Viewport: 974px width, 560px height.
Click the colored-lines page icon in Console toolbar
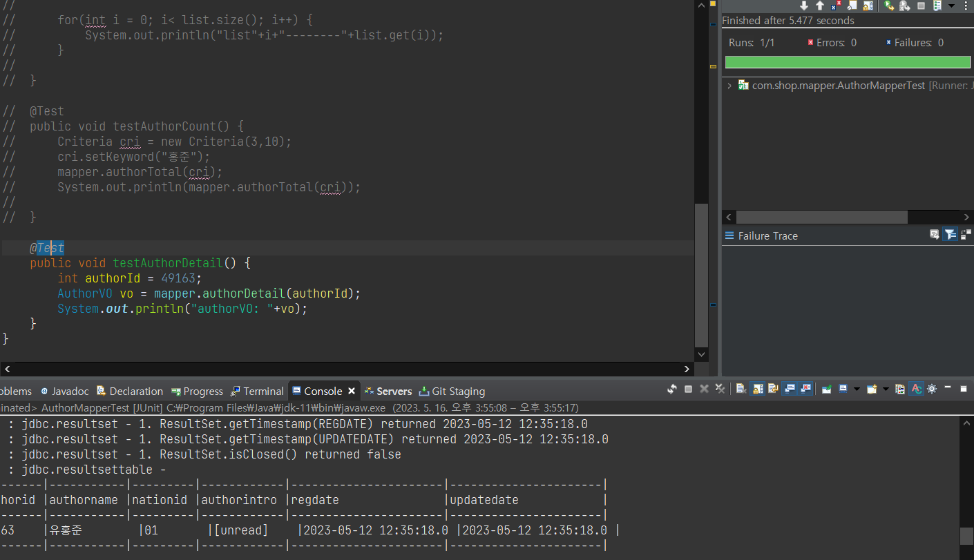tap(900, 389)
